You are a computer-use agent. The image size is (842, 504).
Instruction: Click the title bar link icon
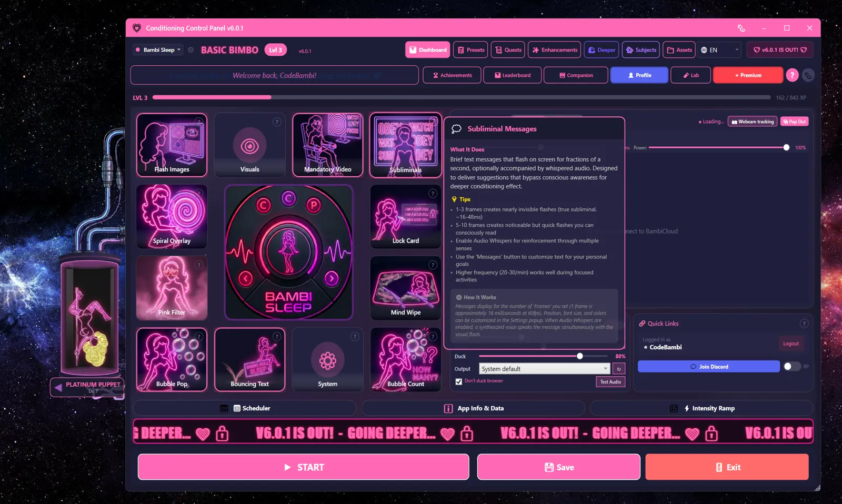point(741,28)
